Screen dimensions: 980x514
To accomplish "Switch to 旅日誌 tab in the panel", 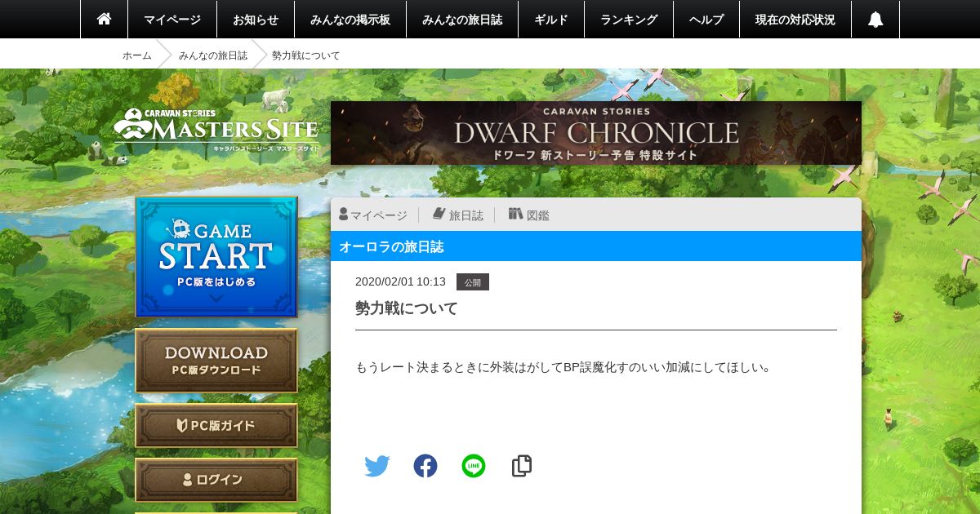I will pyautogui.click(x=458, y=215).
